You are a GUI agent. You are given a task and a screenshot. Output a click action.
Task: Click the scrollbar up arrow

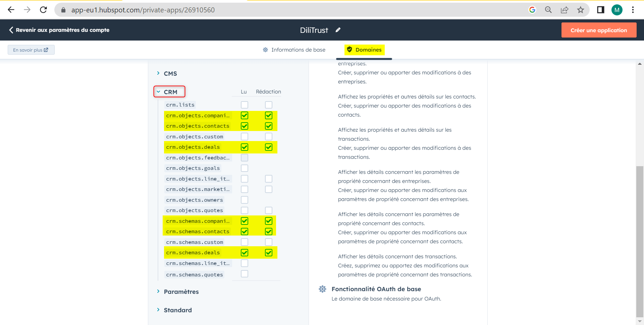640,64
